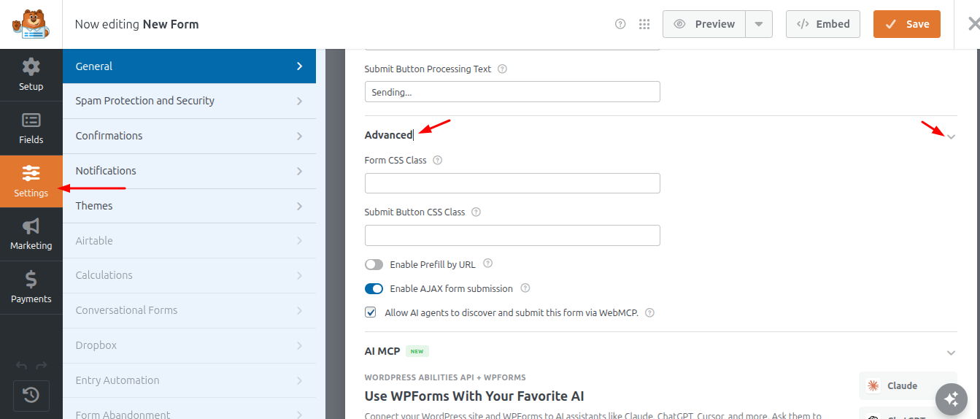Open the Fields panel

point(31,128)
